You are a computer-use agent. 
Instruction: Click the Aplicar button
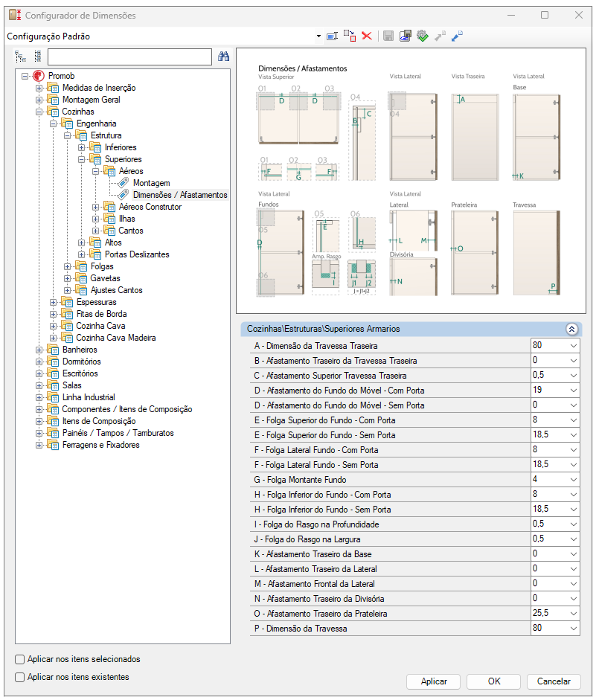(x=433, y=681)
